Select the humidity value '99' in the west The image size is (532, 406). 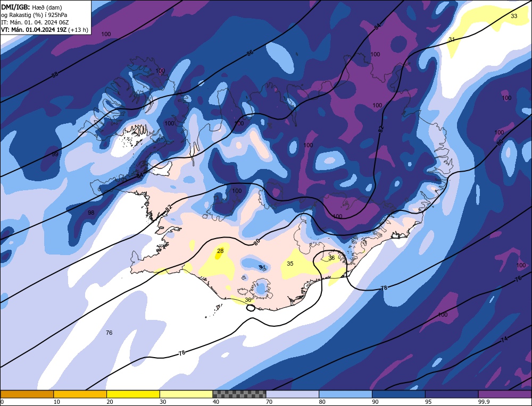point(55,154)
